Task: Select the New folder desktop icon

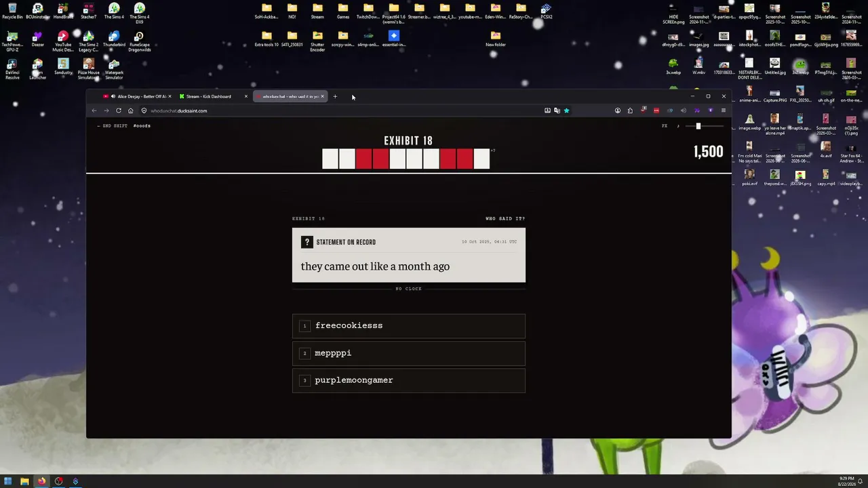Action: pos(496,39)
